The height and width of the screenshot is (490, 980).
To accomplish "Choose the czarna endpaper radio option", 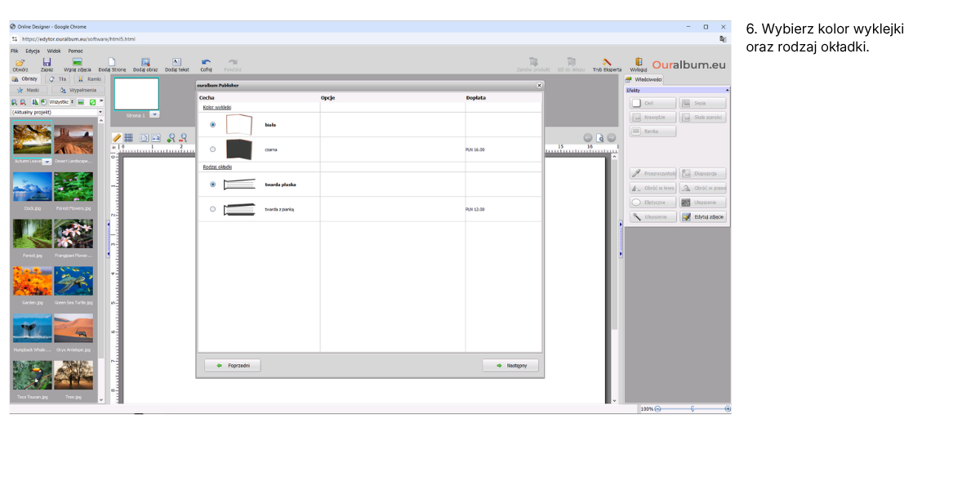I will [x=213, y=149].
